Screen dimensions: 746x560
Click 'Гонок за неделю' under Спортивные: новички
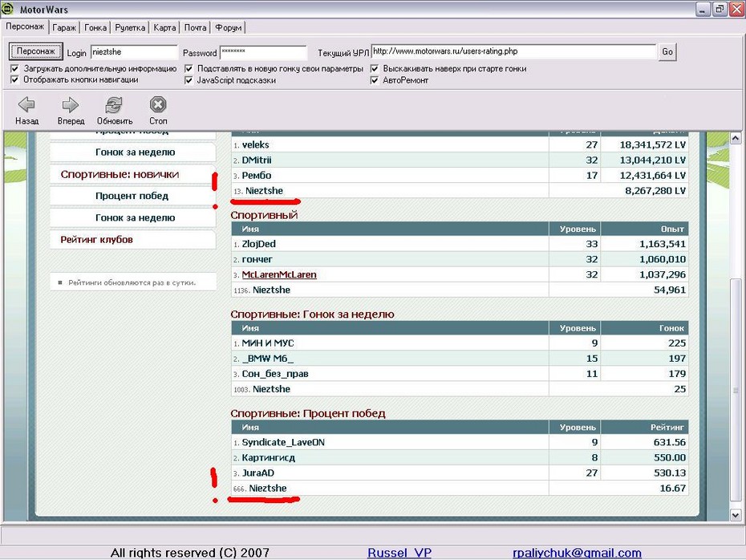click(x=135, y=217)
